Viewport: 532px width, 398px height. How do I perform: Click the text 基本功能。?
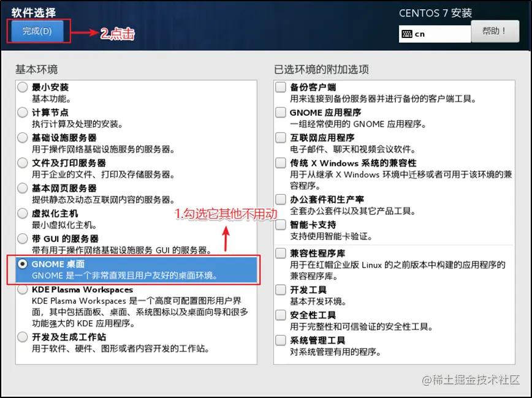(x=51, y=99)
